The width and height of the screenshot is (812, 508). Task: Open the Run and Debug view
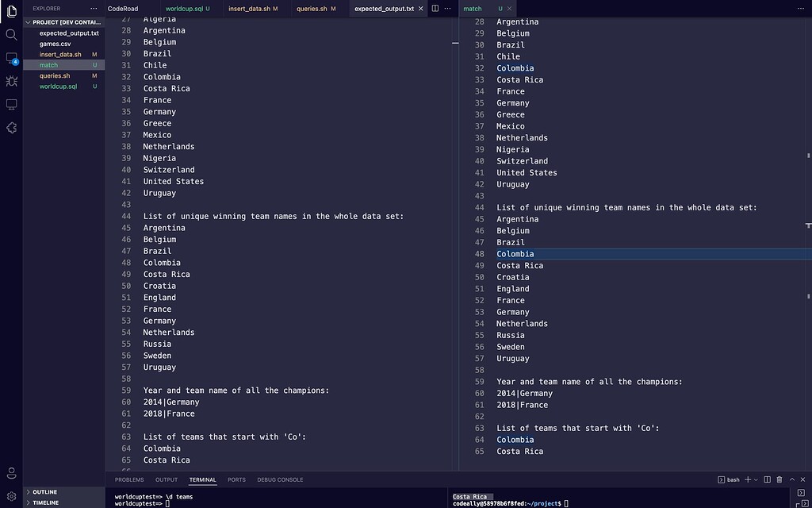[11, 81]
